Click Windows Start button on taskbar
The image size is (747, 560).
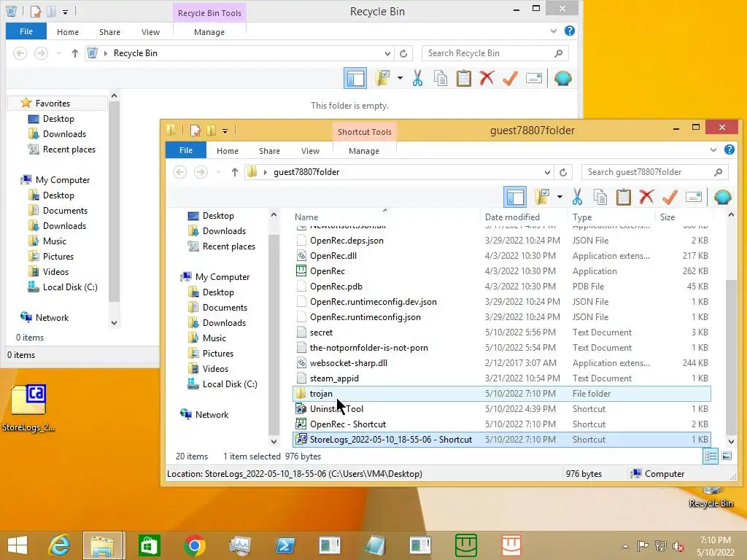[x=18, y=545]
